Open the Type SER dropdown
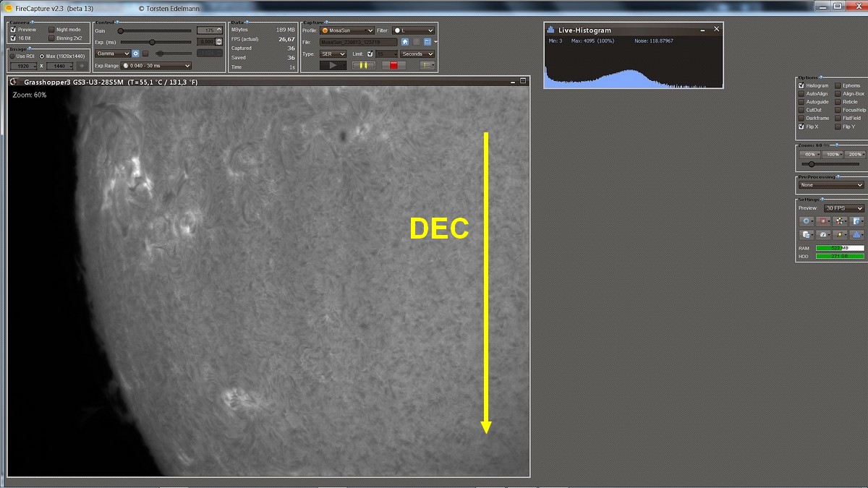868x488 pixels. click(333, 53)
